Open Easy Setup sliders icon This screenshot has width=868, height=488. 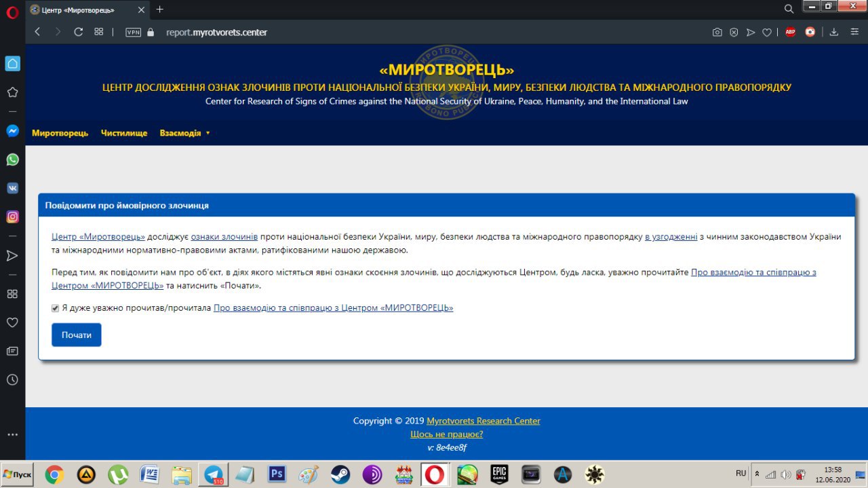point(854,32)
